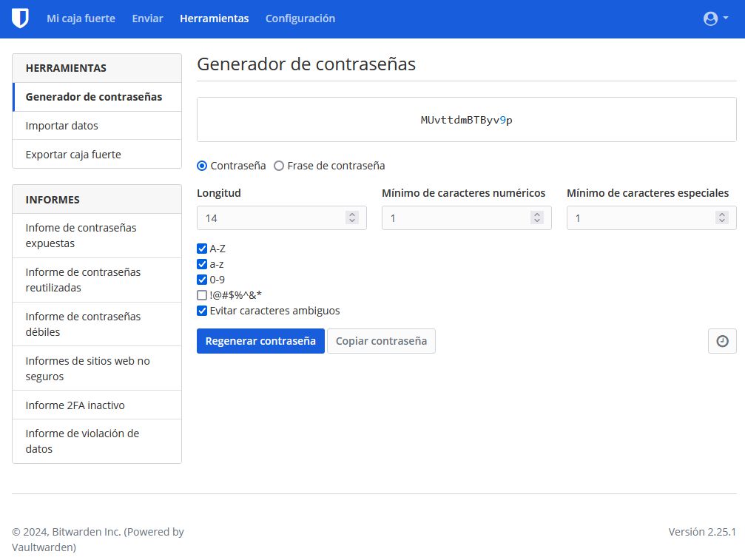Adjust the Mínimo de caracteres numéricos stepper
745x560 pixels.
537,217
